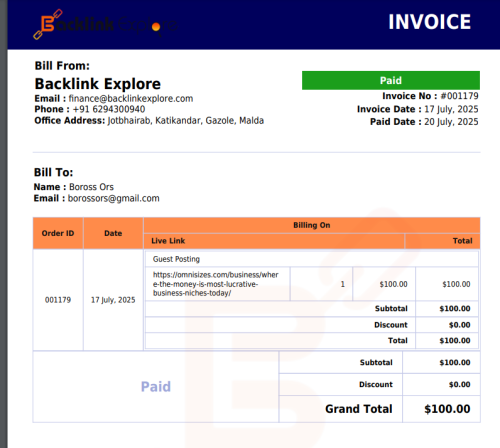This screenshot has height=448, width=500.
Task: Click the Grand Total $100.00 amount
Action: click(x=447, y=409)
